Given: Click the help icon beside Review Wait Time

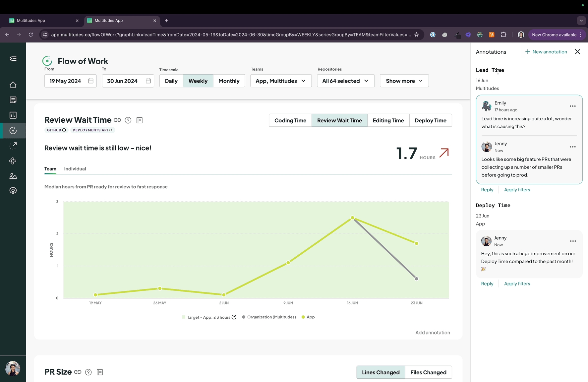Looking at the screenshot, I should (128, 120).
